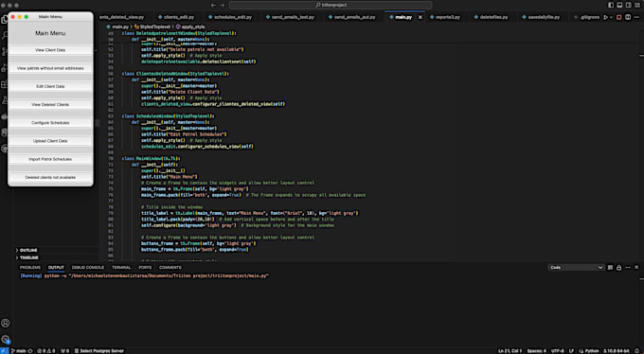Switch to the send_emails_aut.py tab

tap(352, 17)
